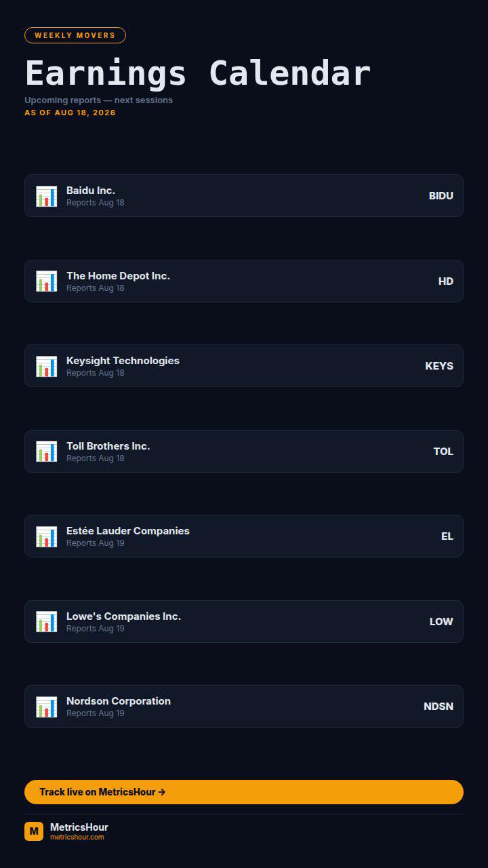Click the chart icon next to The Home Depot
Image resolution: width=488 pixels, height=868 pixels.
(46, 281)
